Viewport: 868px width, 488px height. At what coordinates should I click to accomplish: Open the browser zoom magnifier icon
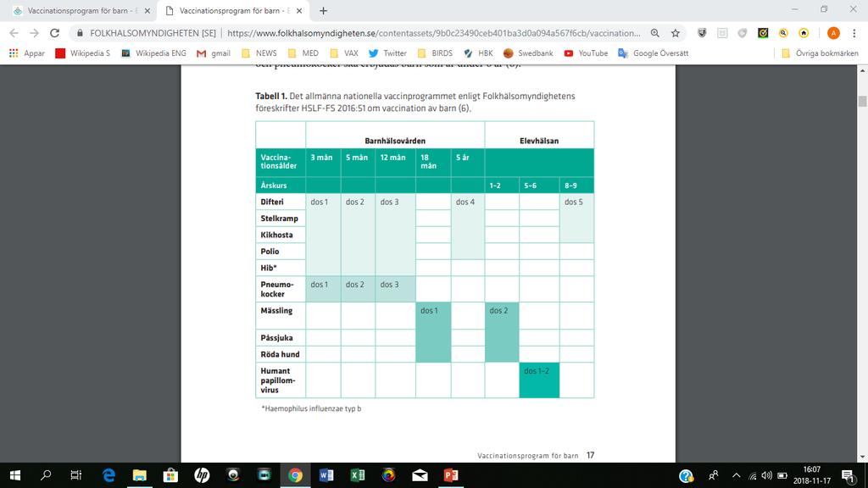click(655, 33)
